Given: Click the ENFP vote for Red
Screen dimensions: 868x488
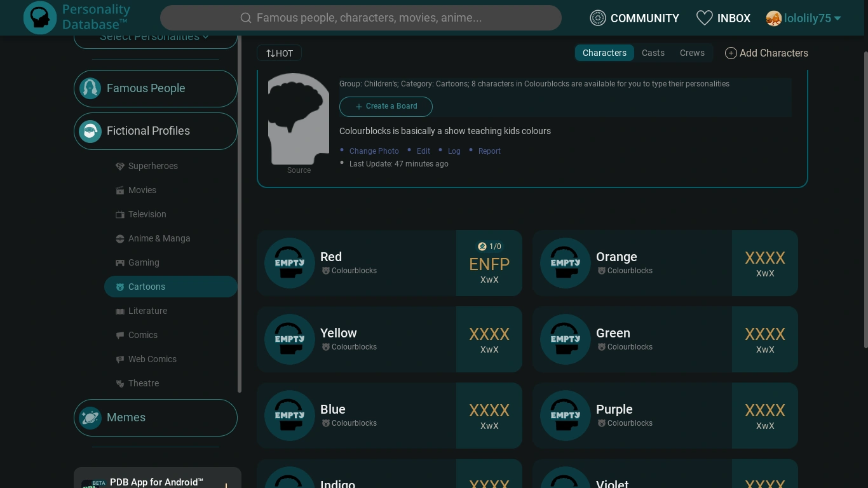Looking at the screenshot, I should (489, 264).
